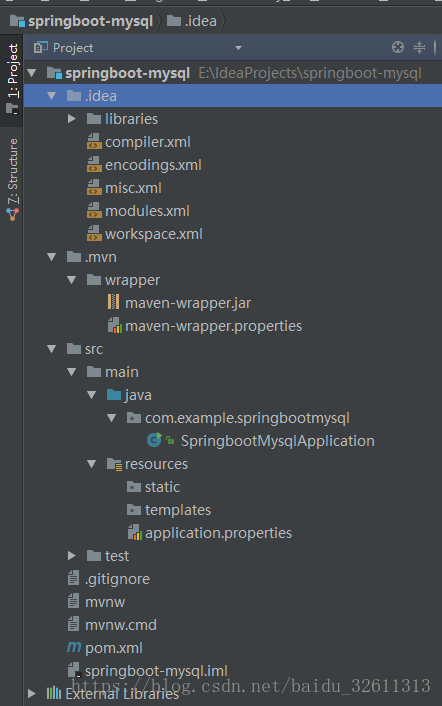
Task: Expand the libraries folder arrow
Action: 72,118
